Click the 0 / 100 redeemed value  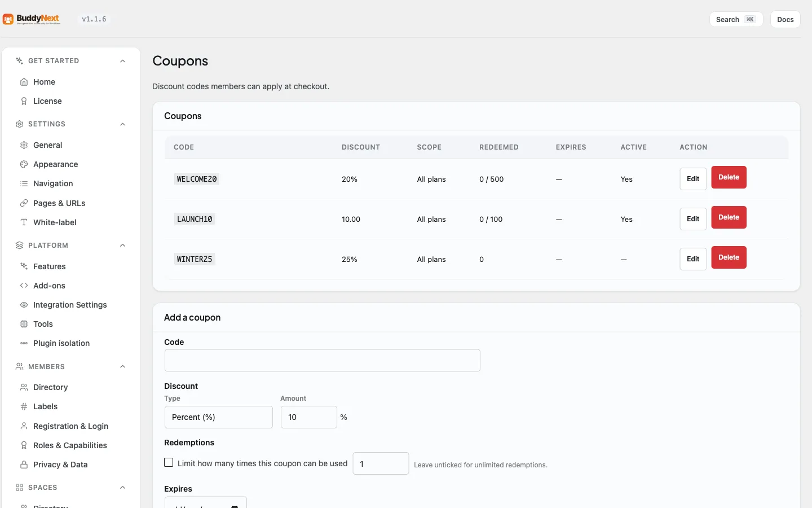point(491,219)
